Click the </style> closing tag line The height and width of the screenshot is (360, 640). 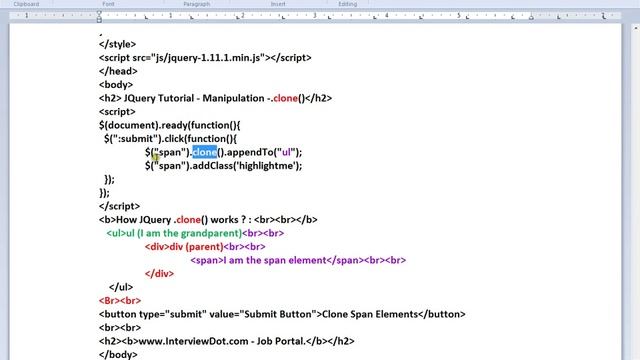coord(117,44)
